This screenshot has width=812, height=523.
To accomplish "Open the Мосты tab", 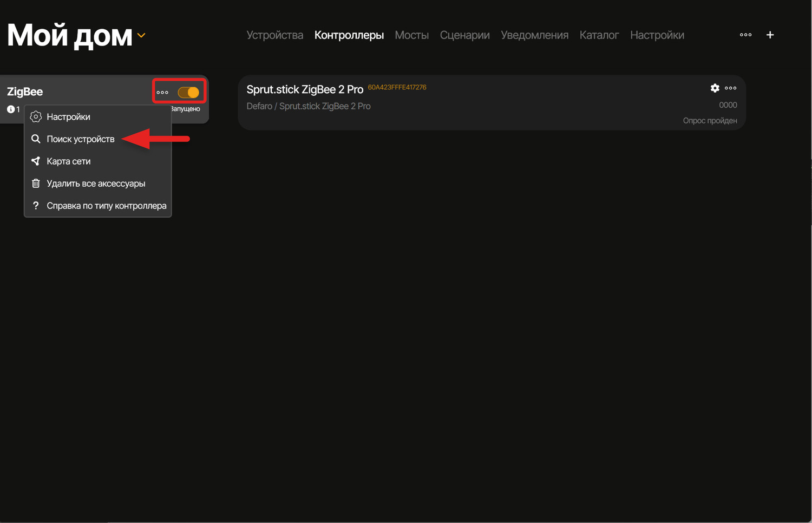I will click(x=411, y=35).
